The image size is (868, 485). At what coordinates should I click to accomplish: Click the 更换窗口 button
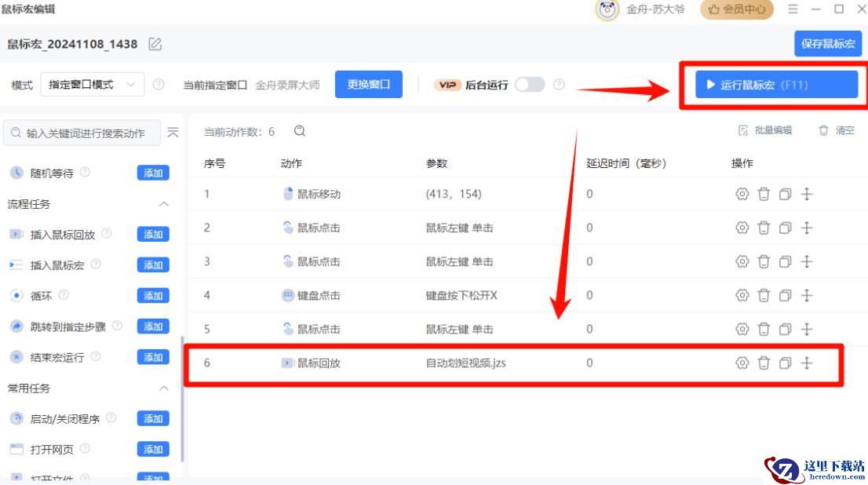[x=368, y=85]
